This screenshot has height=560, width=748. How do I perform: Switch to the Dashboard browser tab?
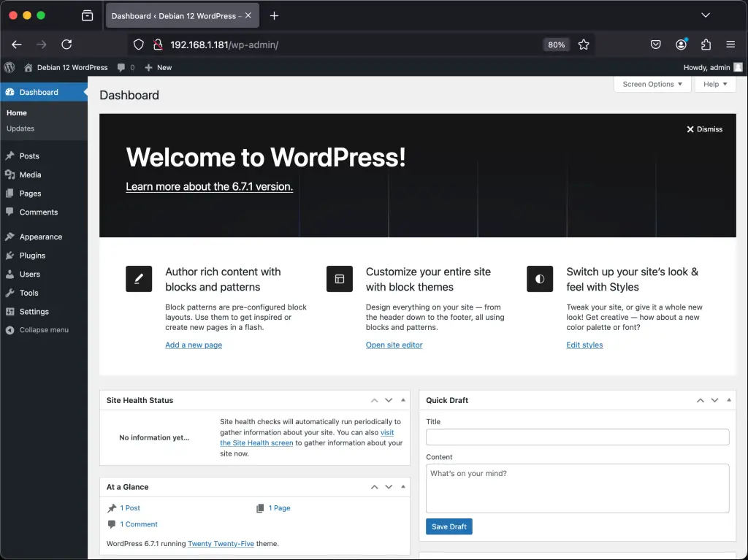[175, 15]
